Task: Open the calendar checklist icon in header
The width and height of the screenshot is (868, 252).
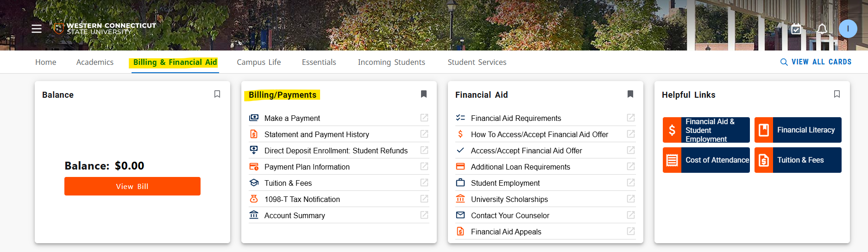Action: tap(796, 29)
